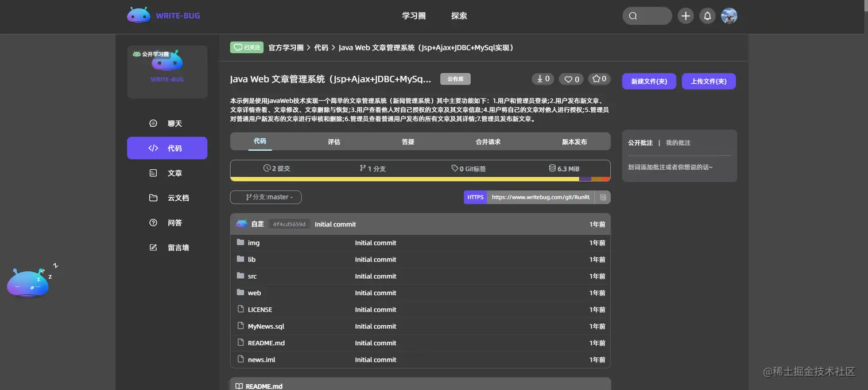
Task: Open the search box in header
Action: 647,16
